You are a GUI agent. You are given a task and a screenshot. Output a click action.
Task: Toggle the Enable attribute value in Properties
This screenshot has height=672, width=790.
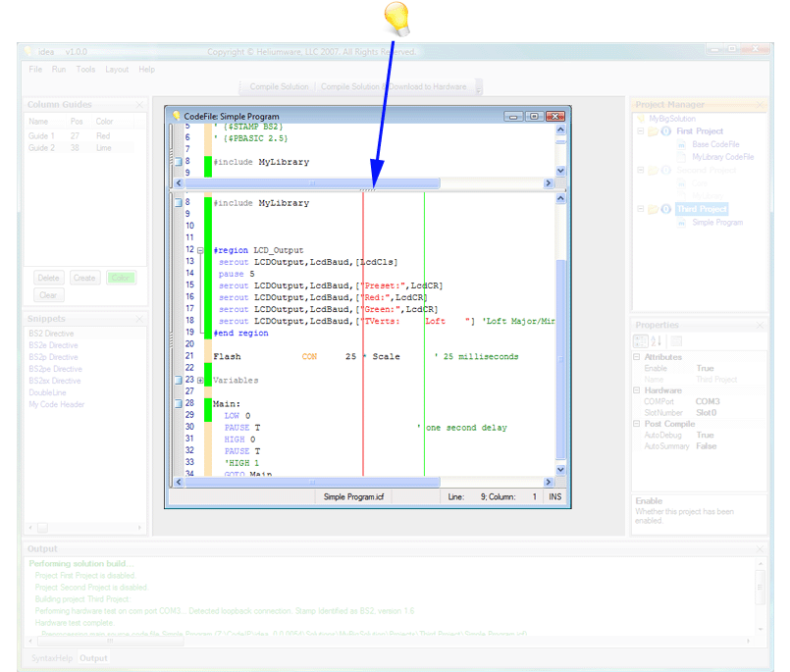[x=705, y=368]
